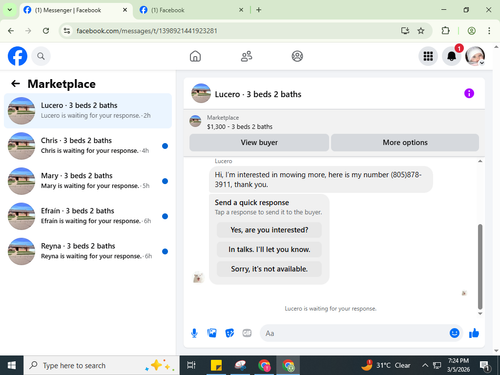
Task: Open the browser extensions puzzle icon
Action: pyautogui.click(x=445, y=31)
